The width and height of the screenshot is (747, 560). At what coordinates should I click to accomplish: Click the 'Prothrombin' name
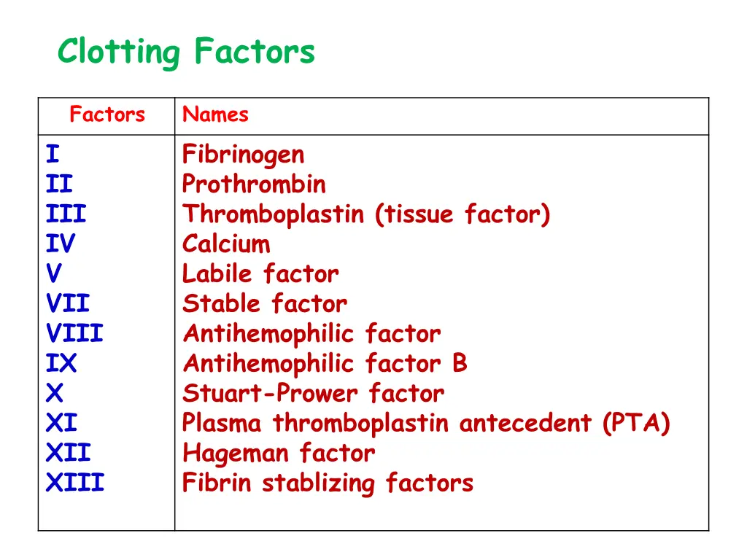tap(254, 184)
